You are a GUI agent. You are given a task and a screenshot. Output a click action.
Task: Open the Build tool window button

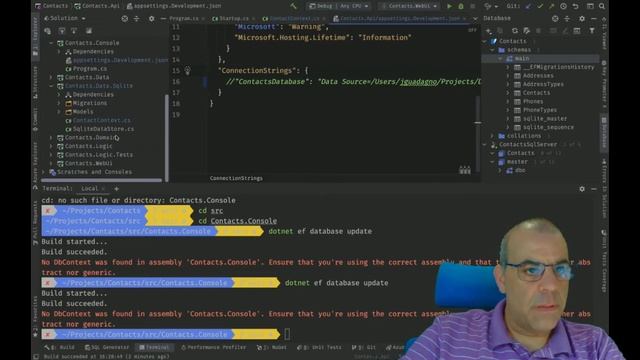tap(60, 347)
